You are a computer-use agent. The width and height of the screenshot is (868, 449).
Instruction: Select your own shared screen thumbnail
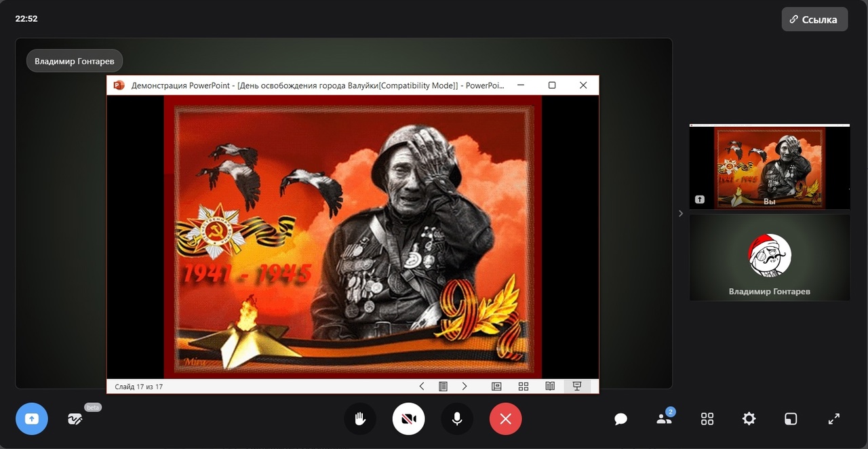point(770,167)
